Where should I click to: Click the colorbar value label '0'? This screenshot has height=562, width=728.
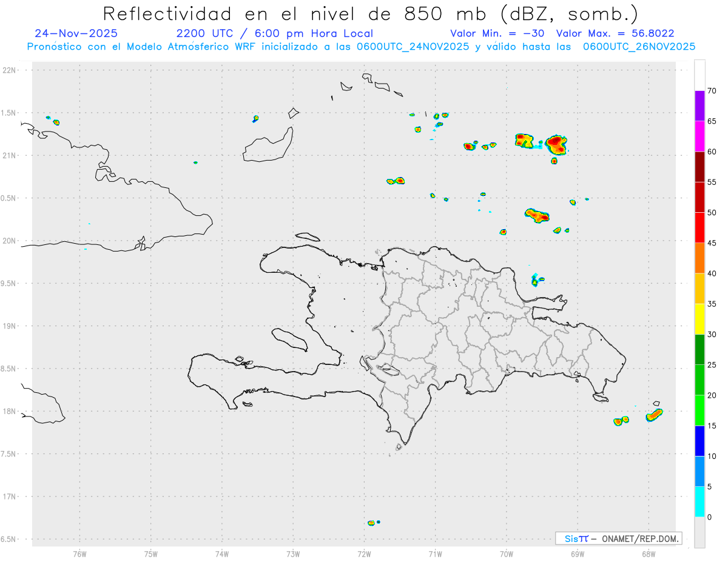click(709, 517)
